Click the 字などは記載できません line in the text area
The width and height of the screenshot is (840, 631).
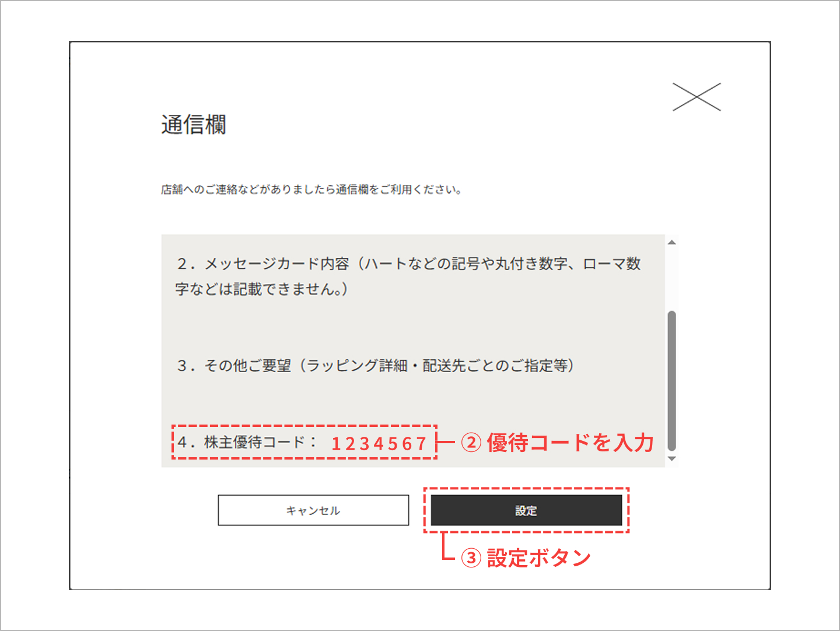pos(261,289)
